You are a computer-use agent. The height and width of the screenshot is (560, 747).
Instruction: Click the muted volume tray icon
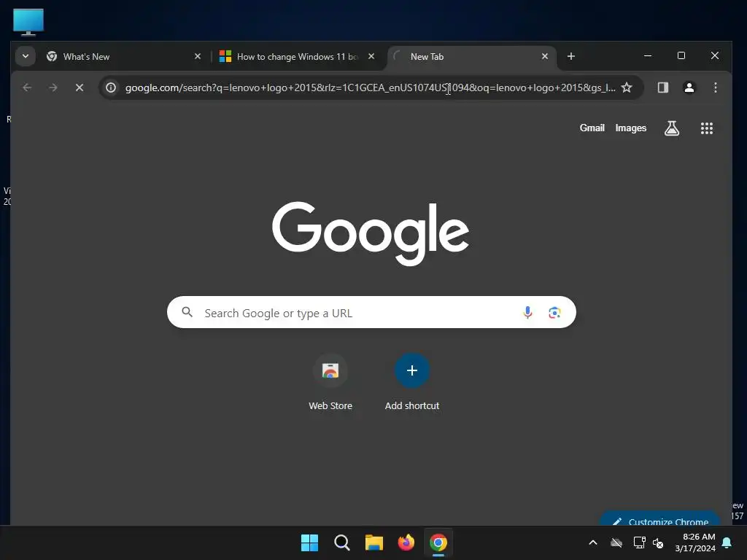click(658, 542)
